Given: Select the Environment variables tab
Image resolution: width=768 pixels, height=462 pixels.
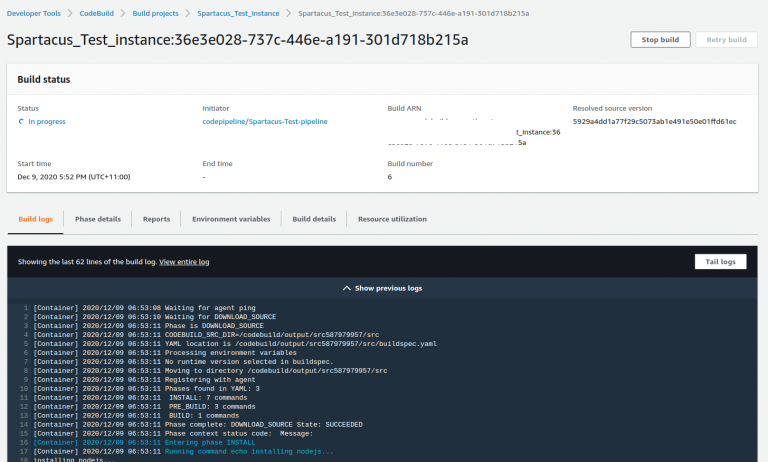Looking at the screenshot, I should pyautogui.click(x=231, y=219).
